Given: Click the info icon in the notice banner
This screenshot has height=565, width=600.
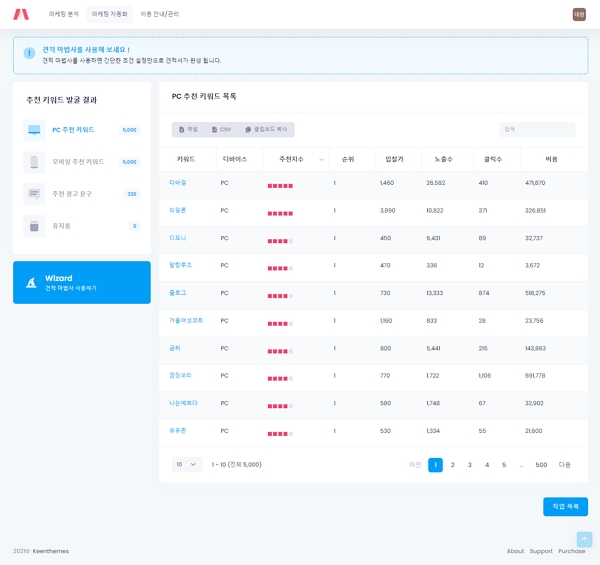Looking at the screenshot, I should (29, 54).
